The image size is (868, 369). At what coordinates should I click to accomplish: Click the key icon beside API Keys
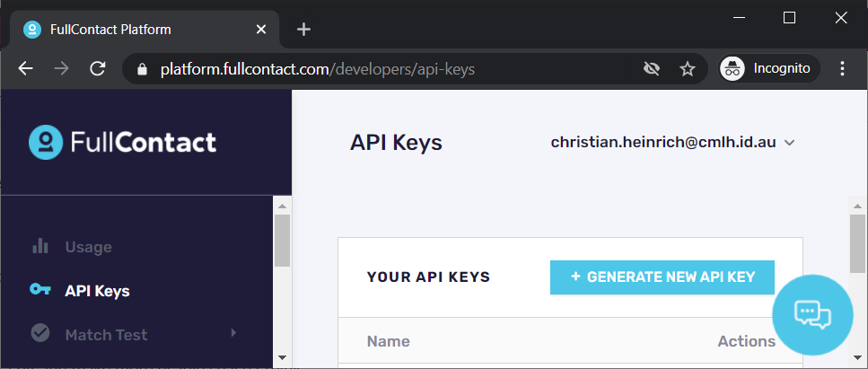point(40,289)
